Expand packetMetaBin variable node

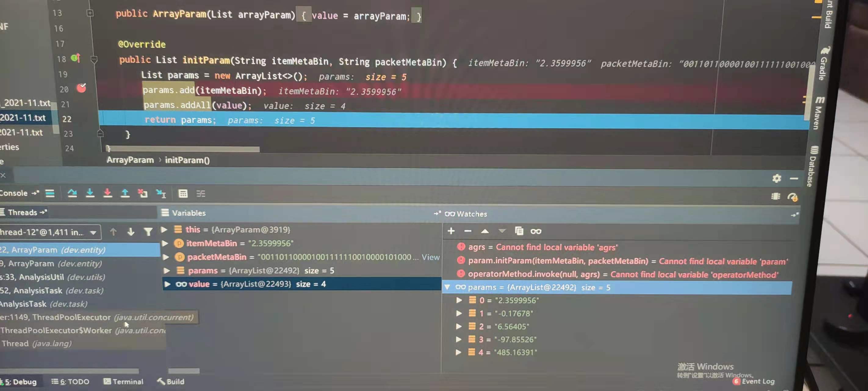(x=166, y=257)
